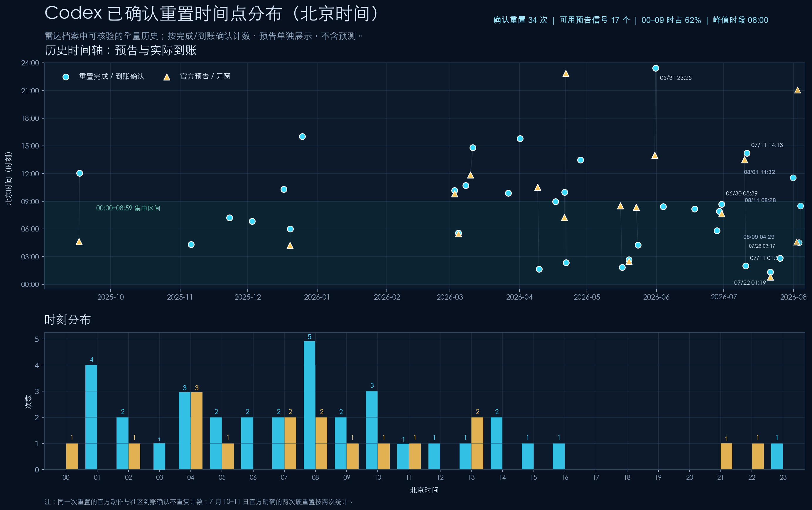
Task: Click the date label 07/26 03:17
Action: (x=762, y=246)
